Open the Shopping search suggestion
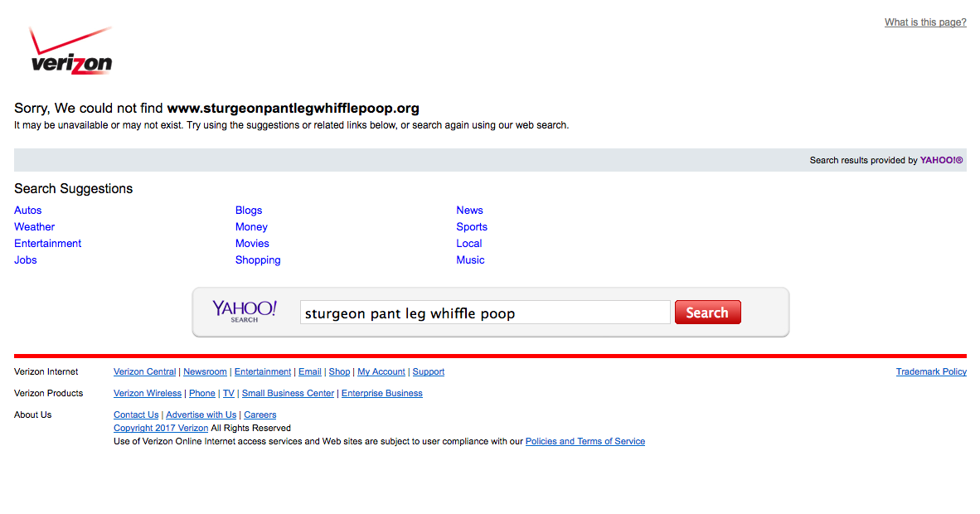The width and height of the screenshot is (980, 514). point(258,260)
